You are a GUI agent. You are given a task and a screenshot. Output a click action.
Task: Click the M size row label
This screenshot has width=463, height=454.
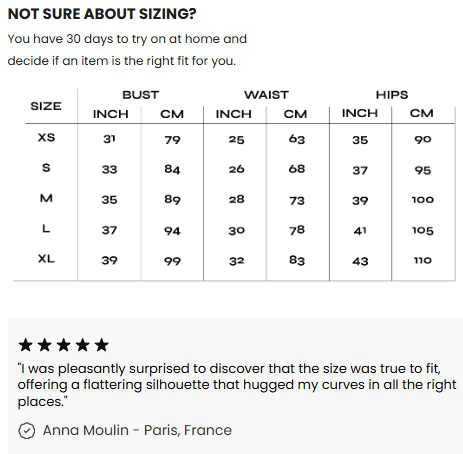click(46, 198)
